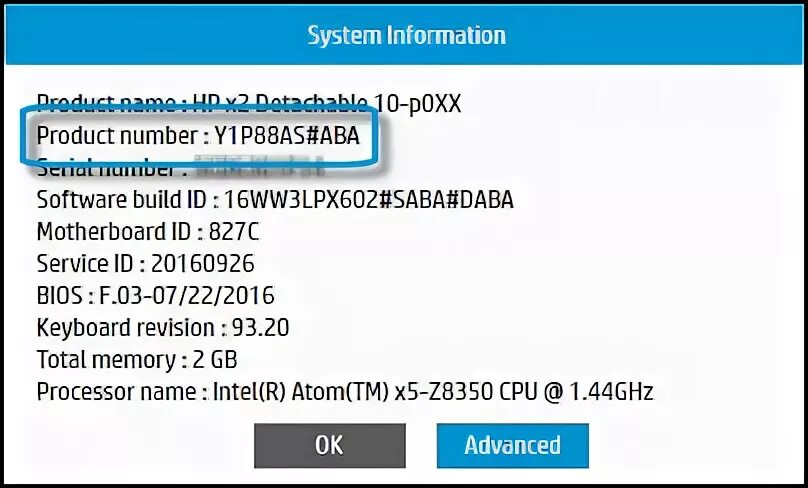The image size is (808, 488).
Task: Select the Software build ID line
Action: (275, 200)
